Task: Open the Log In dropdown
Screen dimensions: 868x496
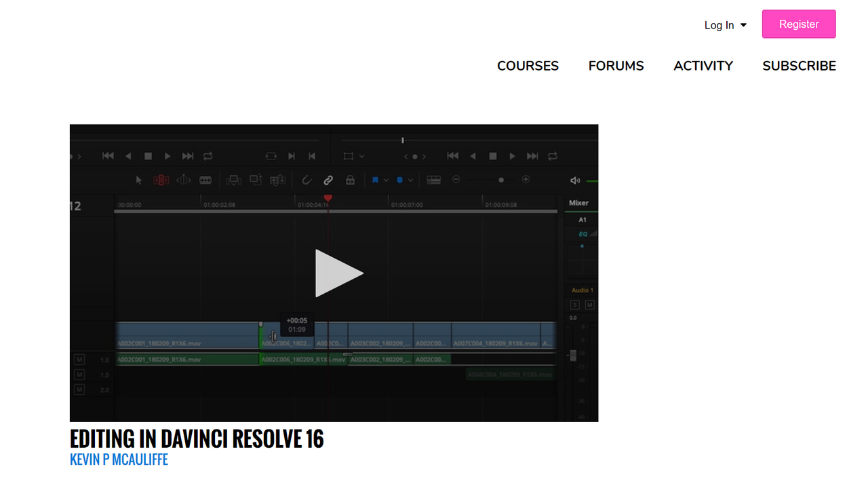Action: 725,25
